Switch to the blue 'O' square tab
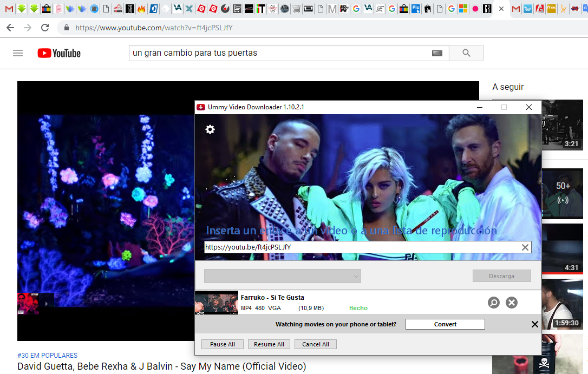 (x=153, y=9)
